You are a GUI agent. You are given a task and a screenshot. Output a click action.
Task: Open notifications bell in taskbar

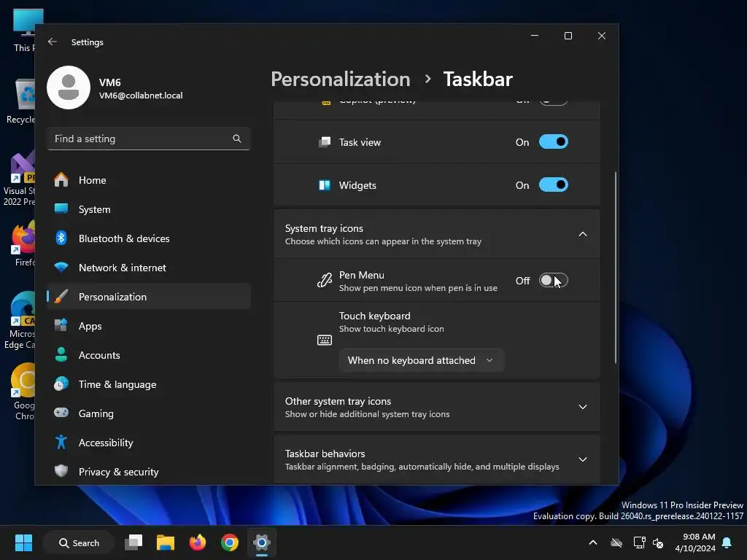[727, 542]
